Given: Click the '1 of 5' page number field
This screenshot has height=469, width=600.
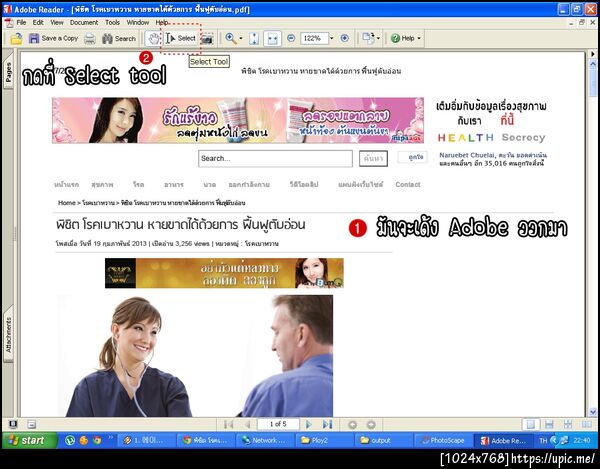Looking at the screenshot, I should (278, 424).
